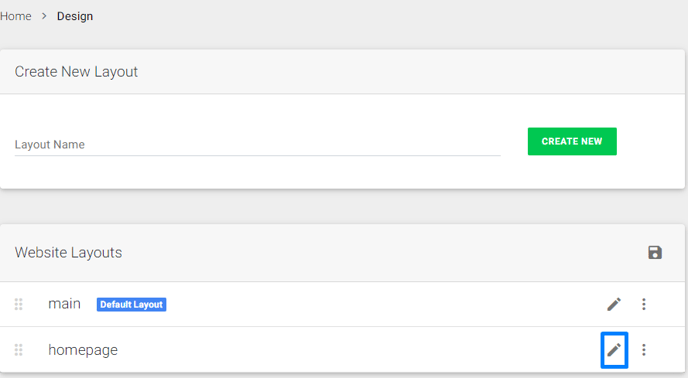Select the homepage layout name
The width and height of the screenshot is (688, 378).
[83, 350]
